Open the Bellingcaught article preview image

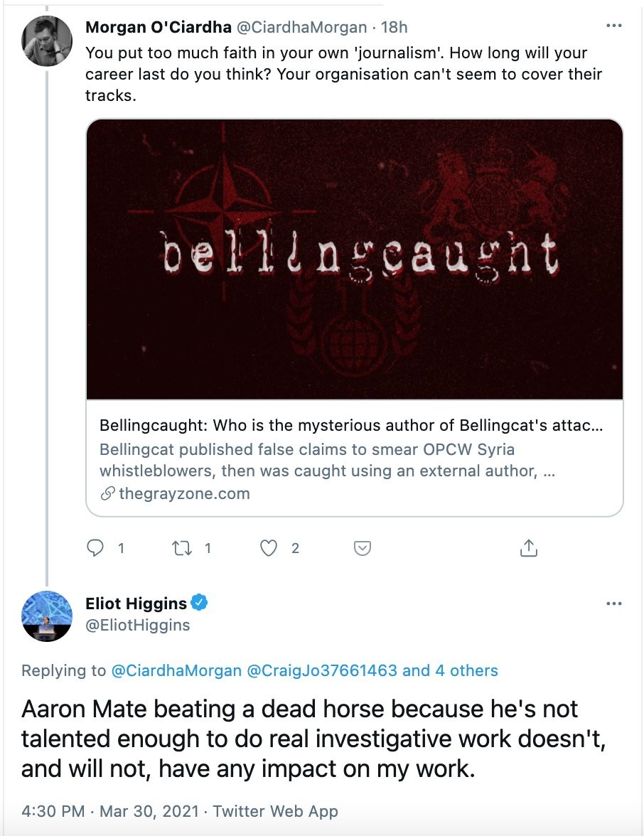click(354, 259)
